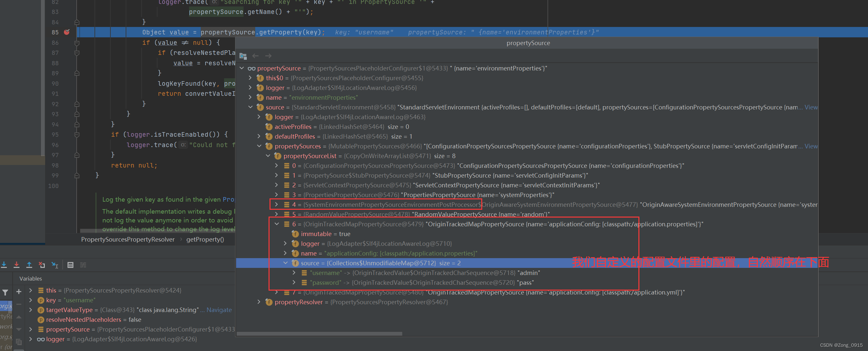This screenshot has height=351, width=868.
Task: Click the duplicate/copy icon below the arrows
Action: pos(19,342)
